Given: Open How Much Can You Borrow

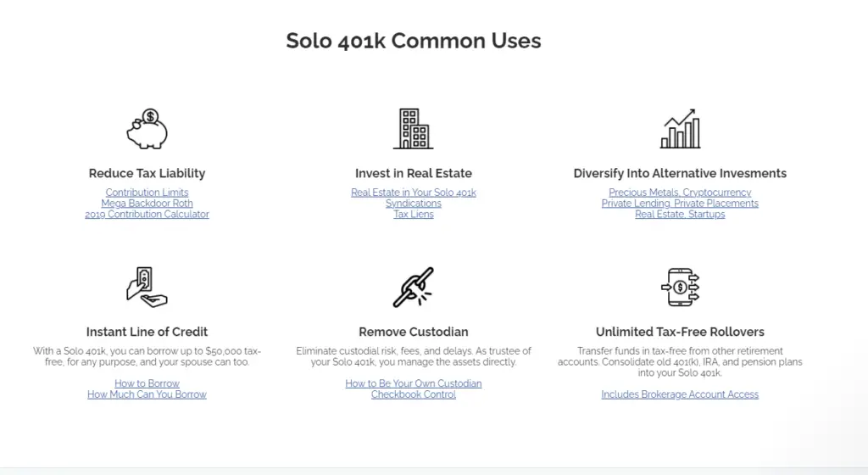Looking at the screenshot, I should tap(147, 394).
